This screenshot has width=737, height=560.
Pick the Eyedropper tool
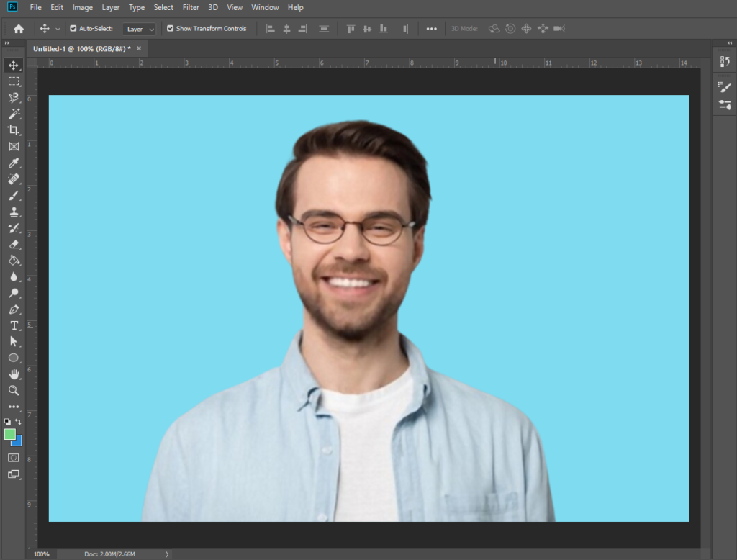click(13, 162)
